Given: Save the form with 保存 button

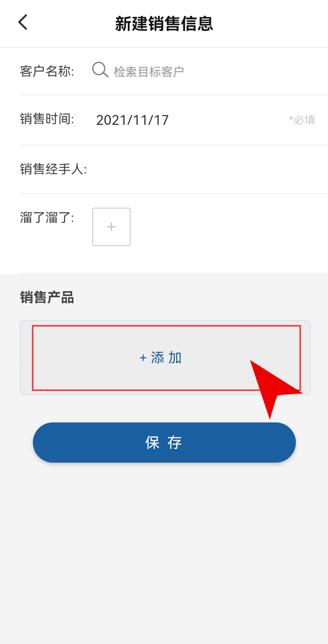Looking at the screenshot, I should (x=164, y=443).
